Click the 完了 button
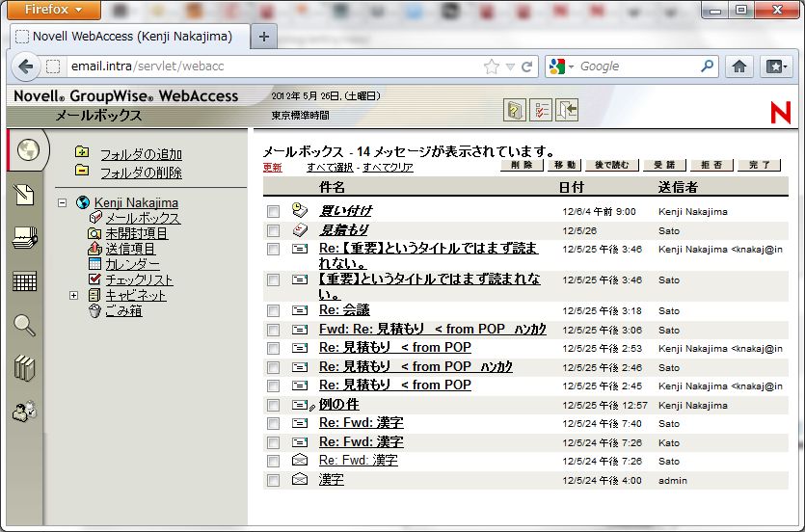The width and height of the screenshot is (805, 532). click(760, 165)
